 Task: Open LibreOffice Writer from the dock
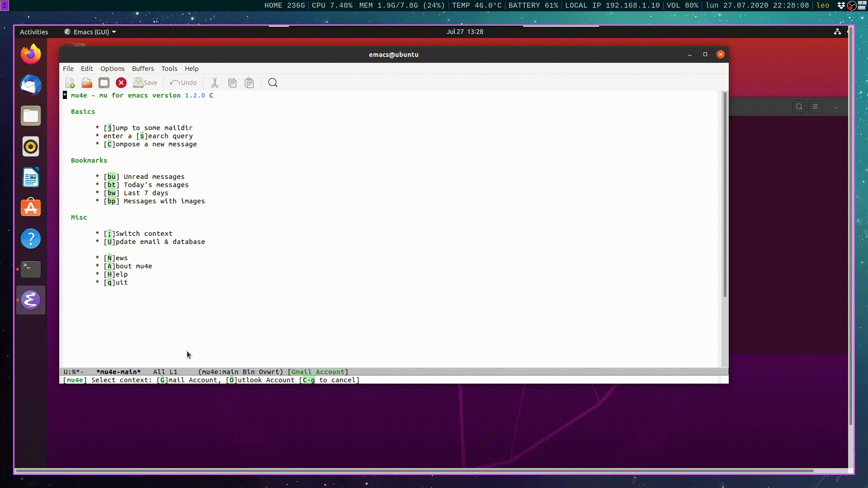[31, 177]
